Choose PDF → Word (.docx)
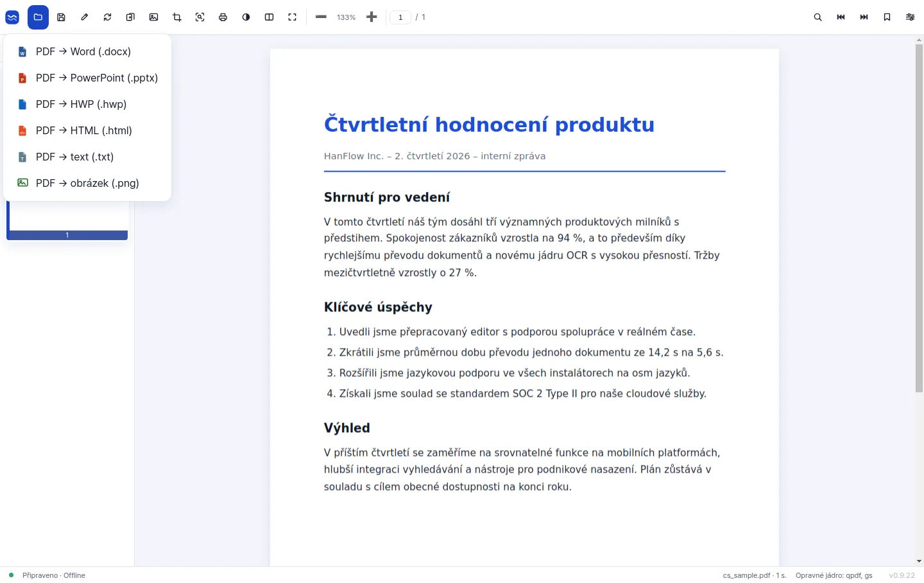Image resolution: width=924 pixels, height=583 pixels. point(87,51)
